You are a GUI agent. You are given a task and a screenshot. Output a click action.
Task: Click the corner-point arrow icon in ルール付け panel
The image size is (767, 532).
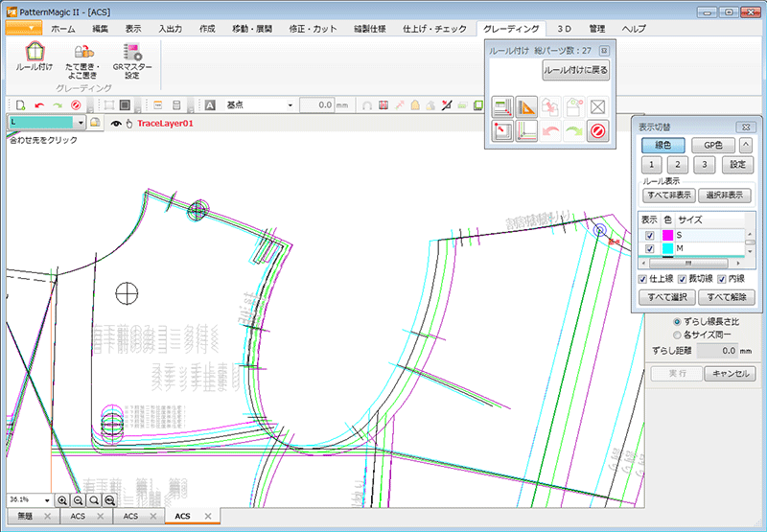502,131
